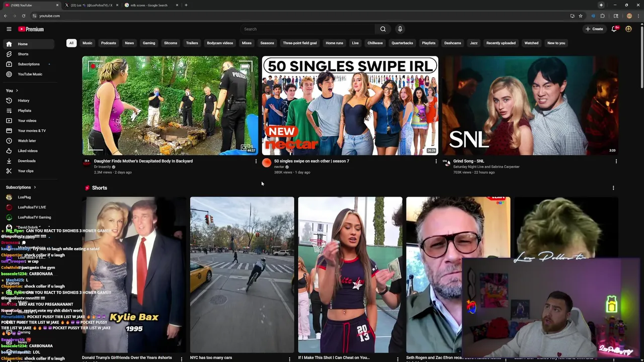The image size is (644, 362).
Task: Select the Recently uploaded chip
Action: pyautogui.click(x=501, y=43)
